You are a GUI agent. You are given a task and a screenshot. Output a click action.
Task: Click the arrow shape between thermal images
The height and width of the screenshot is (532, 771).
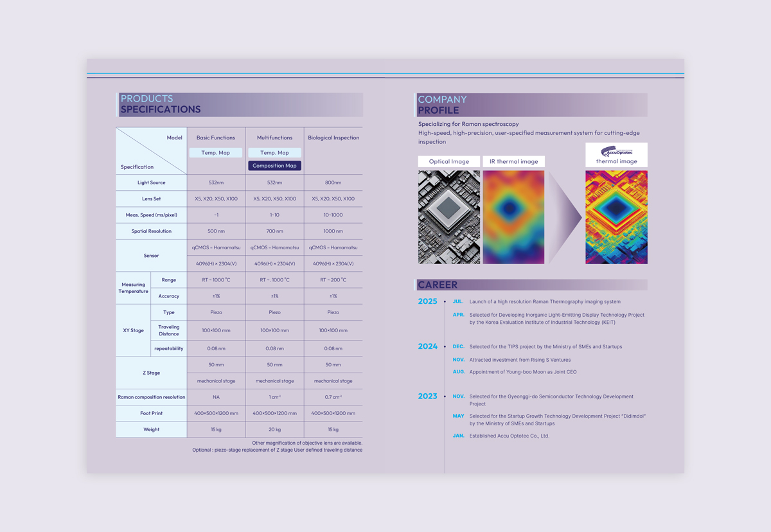pos(564,217)
